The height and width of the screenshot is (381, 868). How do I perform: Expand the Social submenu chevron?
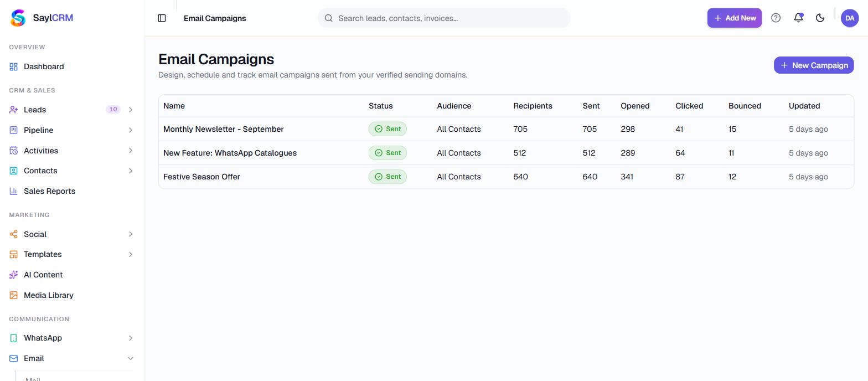[x=131, y=234]
